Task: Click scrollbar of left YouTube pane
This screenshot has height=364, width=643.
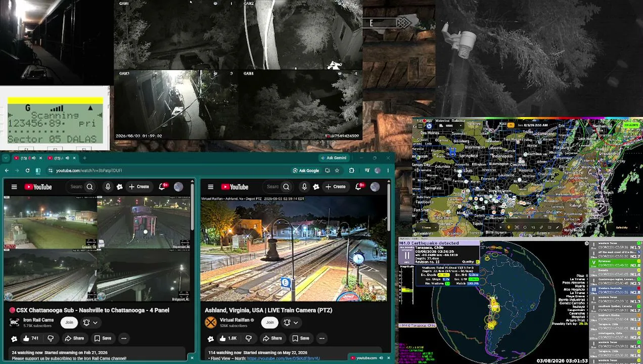Action: point(193,207)
